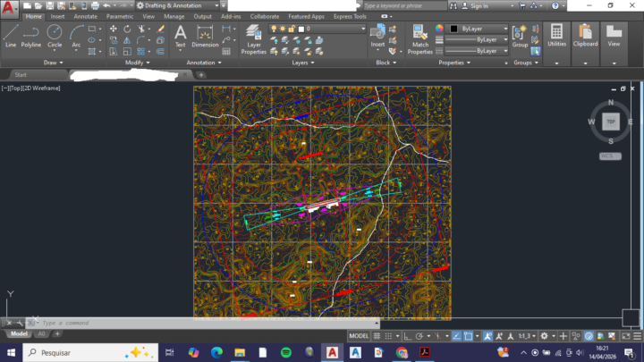
Task: Toggle MODEL space button in status bar
Action: click(359, 335)
